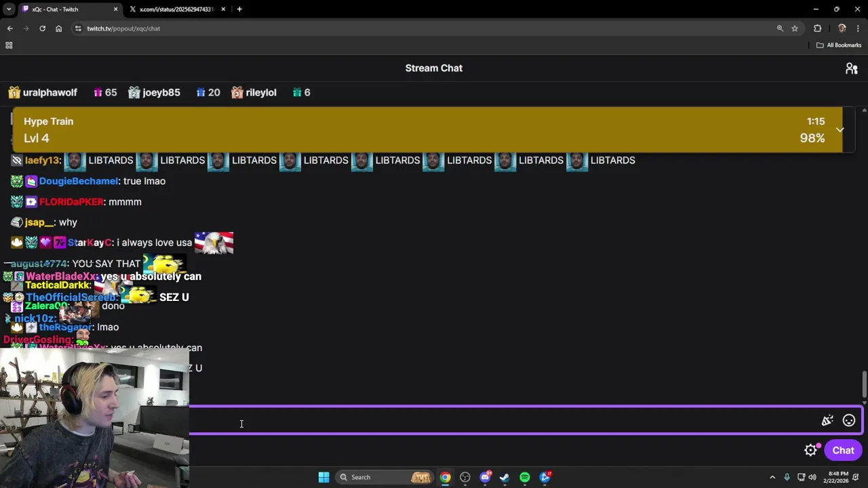Switch to the x.com status tab
This screenshot has width=868, height=488.
click(x=176, y=9)
